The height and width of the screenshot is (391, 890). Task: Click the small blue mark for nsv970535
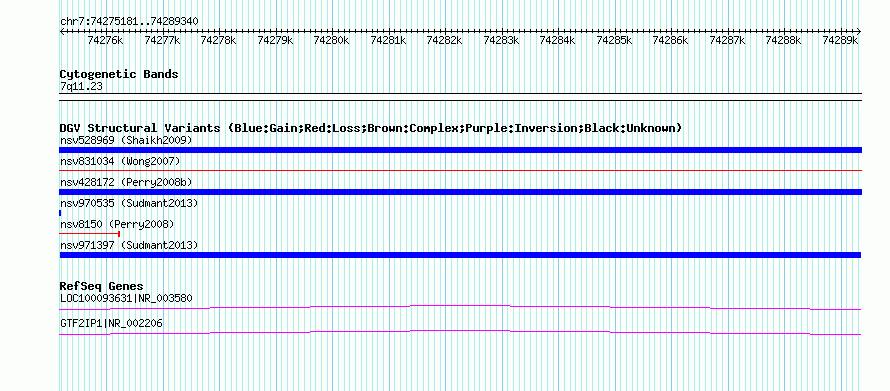click(60, 213)
